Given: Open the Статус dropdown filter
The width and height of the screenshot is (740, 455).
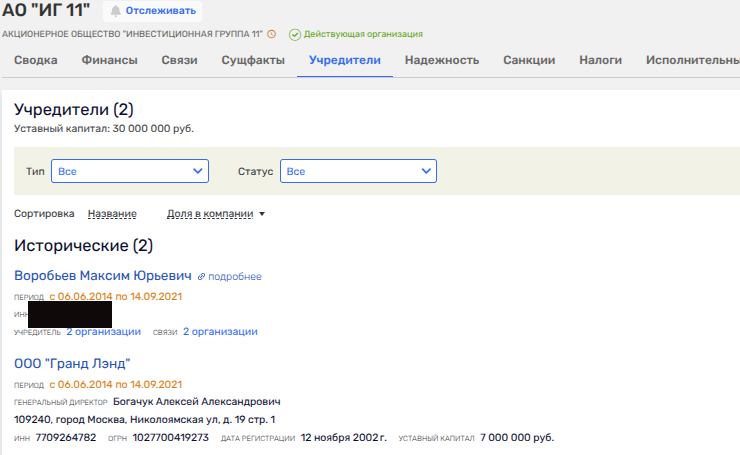Looking at the screenshot, I should click(x=358, y=171).
